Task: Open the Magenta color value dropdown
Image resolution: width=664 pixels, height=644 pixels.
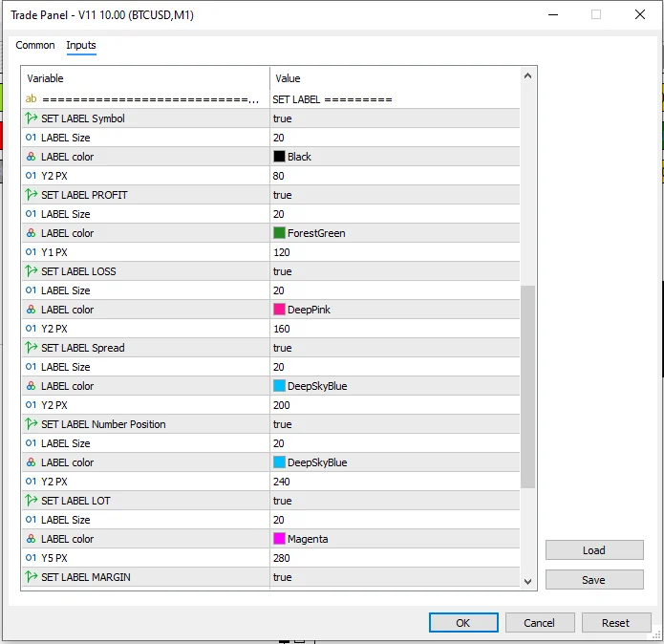Action: [x=395, y=539]
